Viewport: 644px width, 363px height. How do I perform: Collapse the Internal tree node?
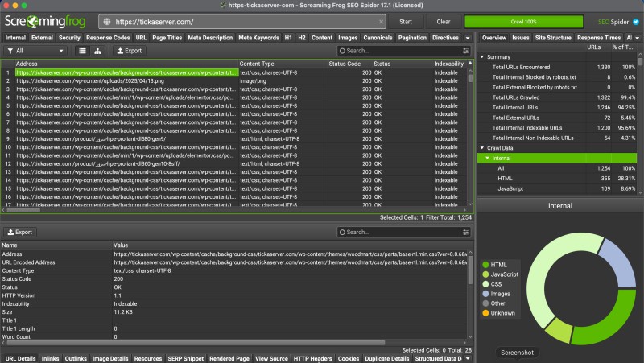(x=488, y=158)
